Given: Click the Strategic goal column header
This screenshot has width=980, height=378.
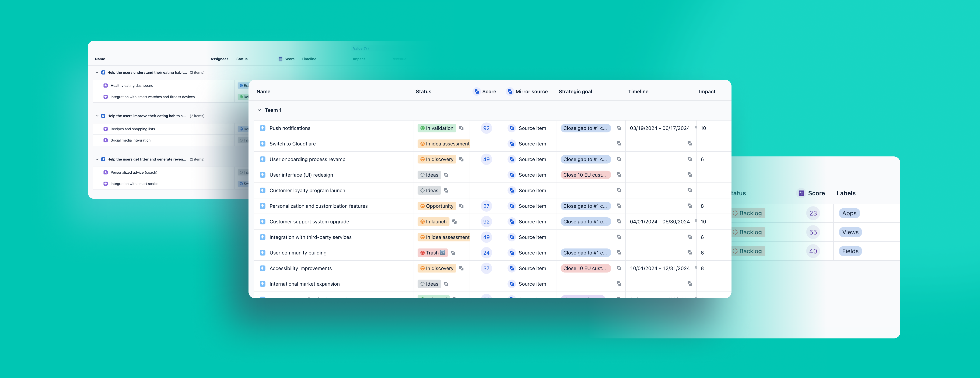Looking at the screenshot, I should 575,92.
